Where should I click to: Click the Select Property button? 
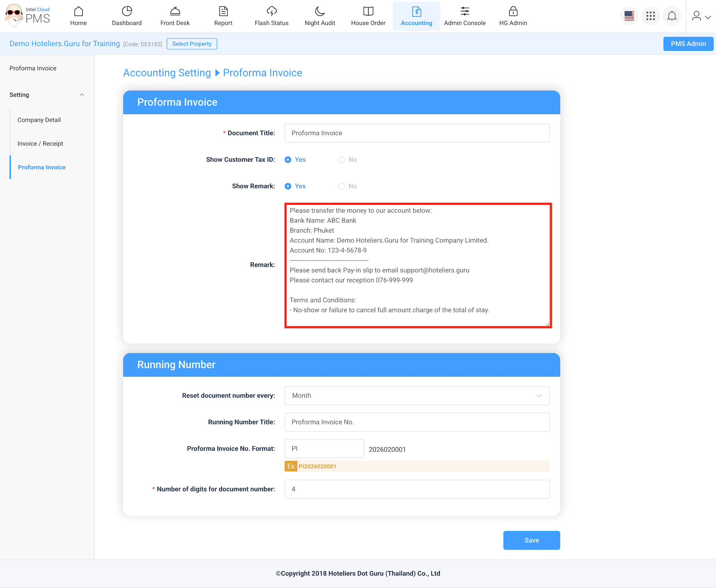192,44
